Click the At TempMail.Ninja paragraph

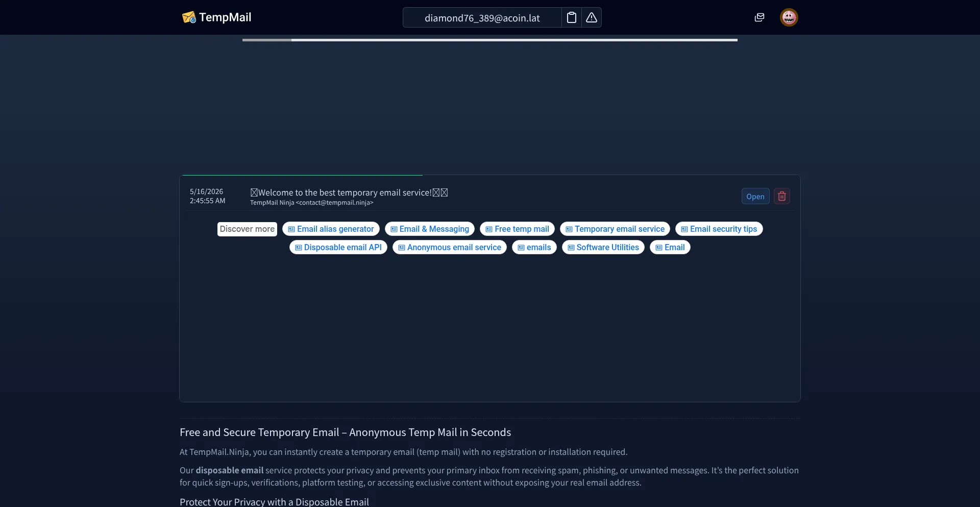403,452
